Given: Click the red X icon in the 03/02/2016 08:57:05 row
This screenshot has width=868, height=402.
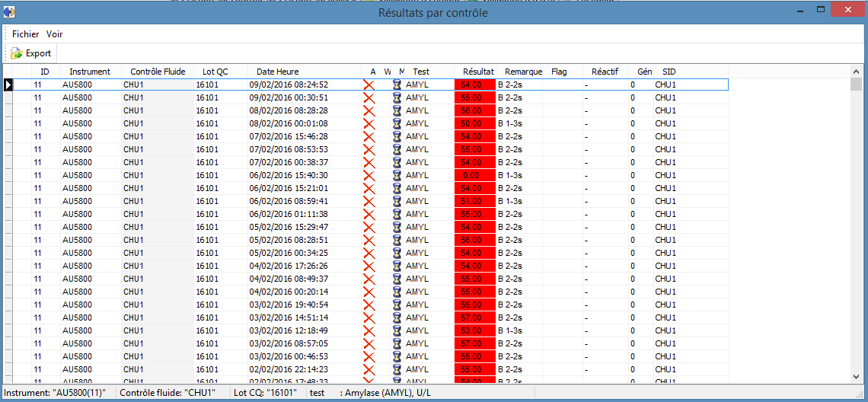Looking at the screenshot, I should tap(369, 343).
